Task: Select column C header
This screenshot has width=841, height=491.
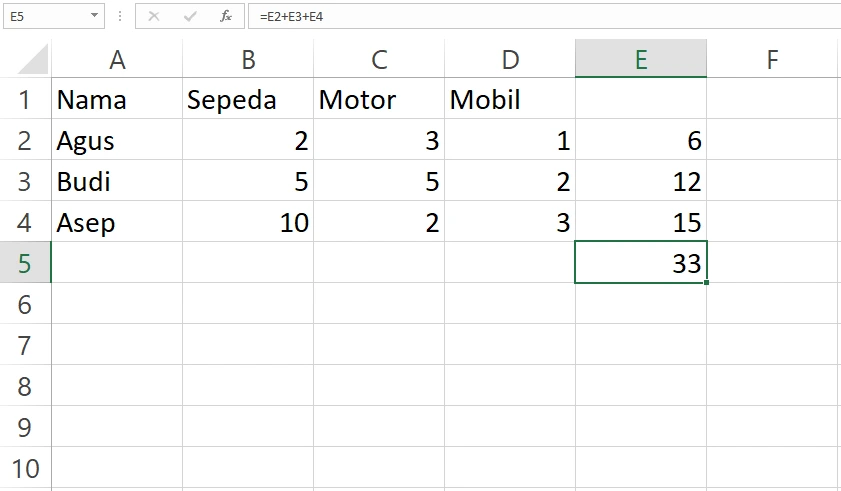Action: pyautogui.click(x=379, y=59)
